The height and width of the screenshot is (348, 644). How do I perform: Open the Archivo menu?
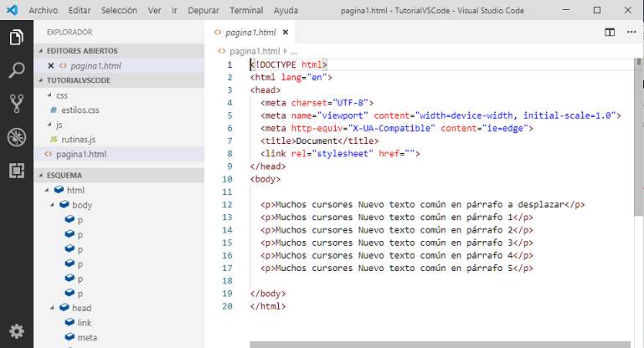pos(43,10)
